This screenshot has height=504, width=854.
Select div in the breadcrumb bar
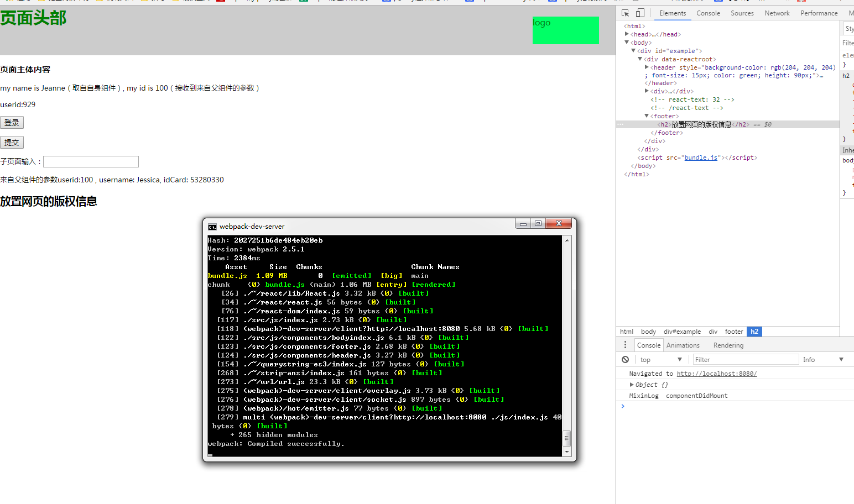[713, 332]
